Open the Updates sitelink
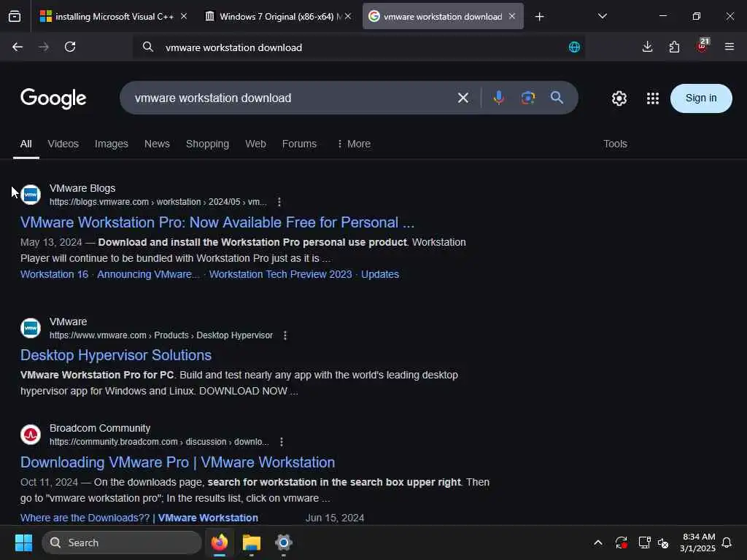Image resolution: width=747 pixels, height=560 pixels. [379, 274]
